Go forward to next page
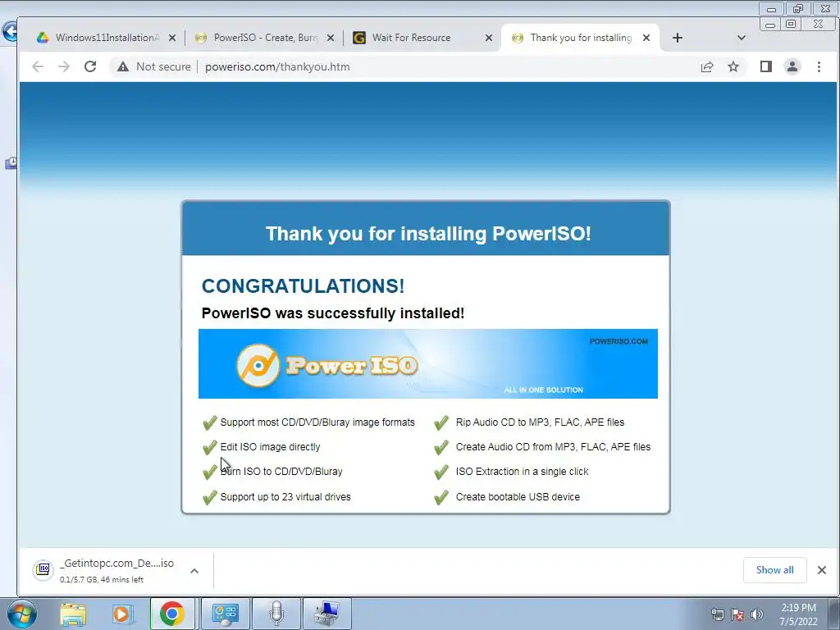Screen dimensions: 840x630 point(64,66)
